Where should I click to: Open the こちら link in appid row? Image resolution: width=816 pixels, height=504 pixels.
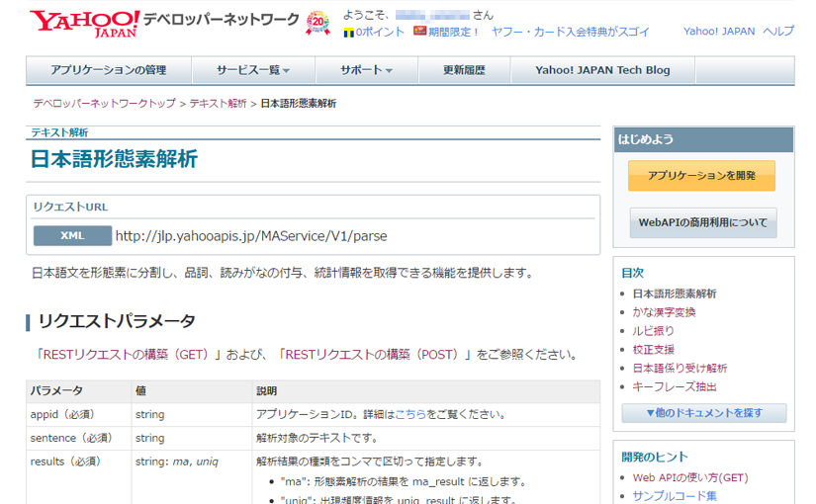click(x=410, y=414)
